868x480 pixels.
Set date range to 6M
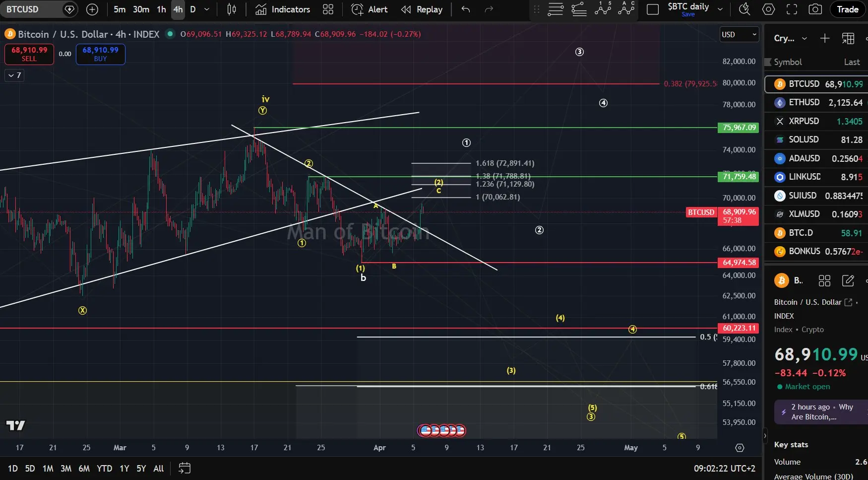(x=84, y=469)
